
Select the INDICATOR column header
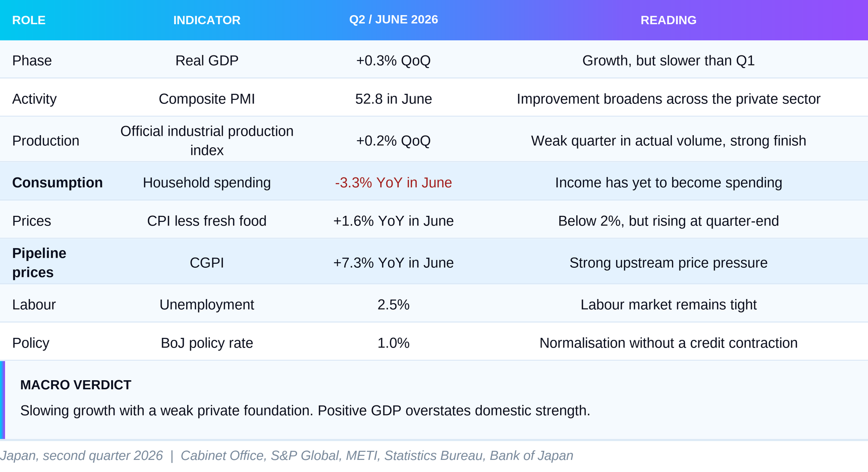(x=207, y=20)
